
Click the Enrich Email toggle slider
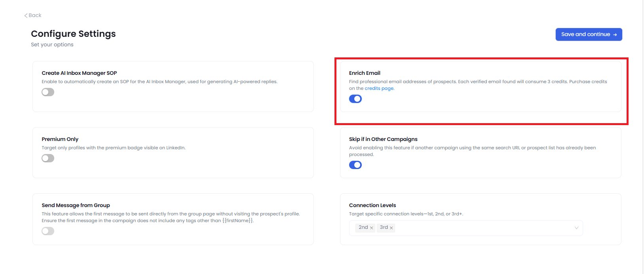pyautogui.click(x=355, y=99)
